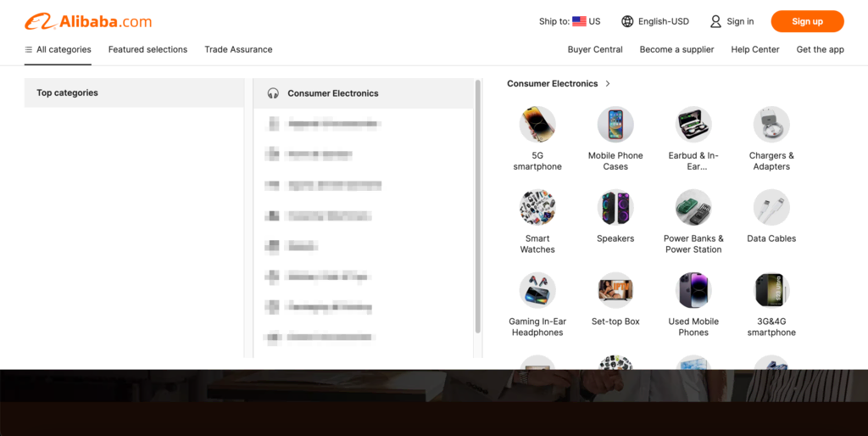Image resolution: width=868 pixels, height=436 pixels.
Task: Select the Set-top Box category icon
Action: (615, 291)
